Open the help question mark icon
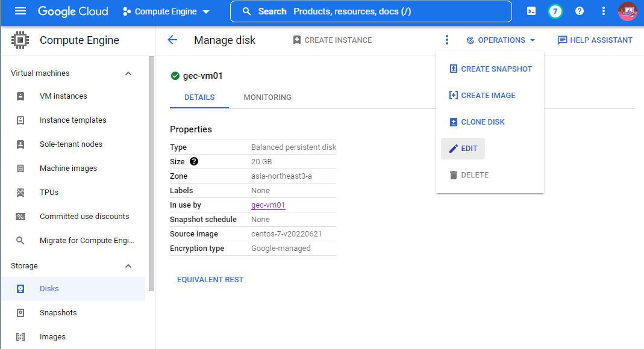Image resolution: width=644 pixels, height=349 pixels. point(579,11)
